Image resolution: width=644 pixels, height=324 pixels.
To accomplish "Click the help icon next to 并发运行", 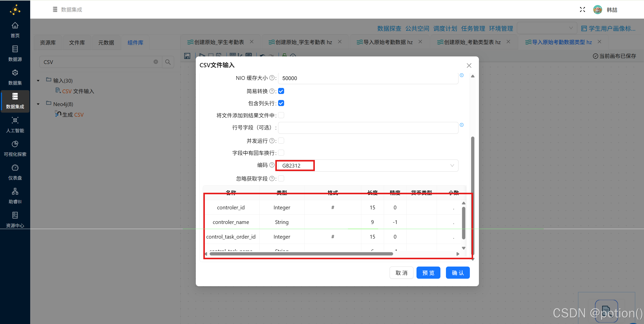I will 272,141.
